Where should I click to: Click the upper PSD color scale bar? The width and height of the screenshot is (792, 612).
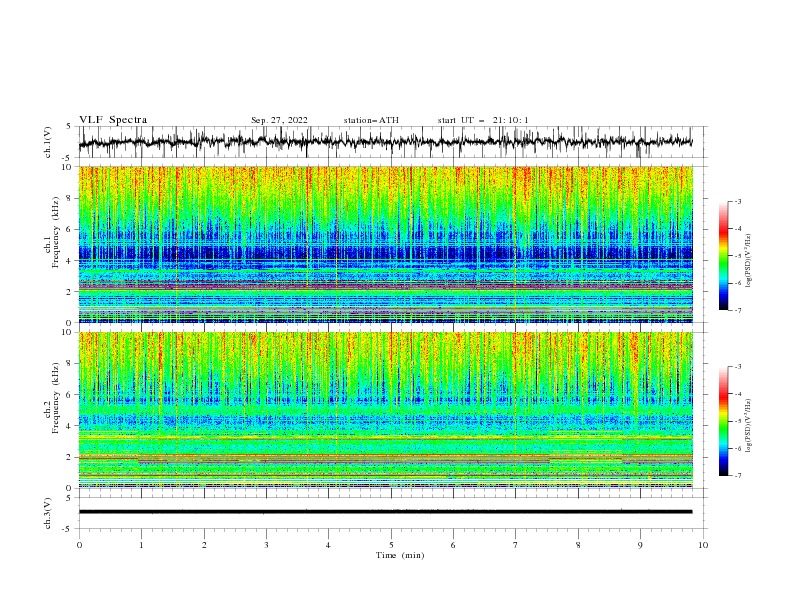(x=724, y=255)
